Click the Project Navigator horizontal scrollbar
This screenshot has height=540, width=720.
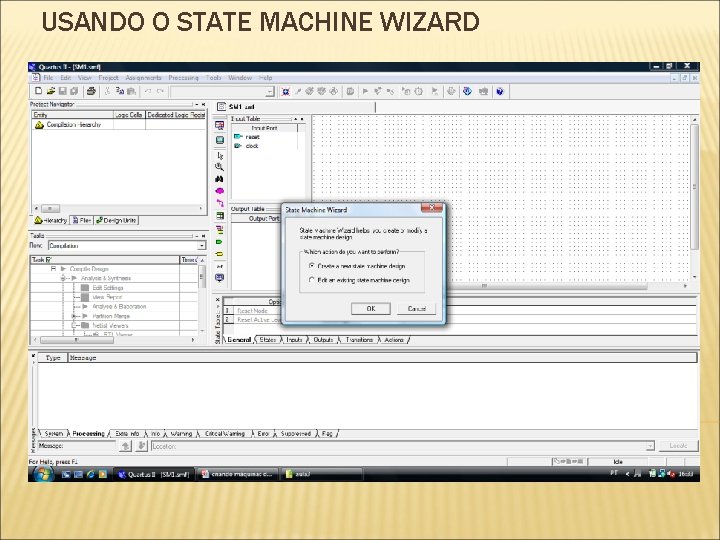pos(118,208)
